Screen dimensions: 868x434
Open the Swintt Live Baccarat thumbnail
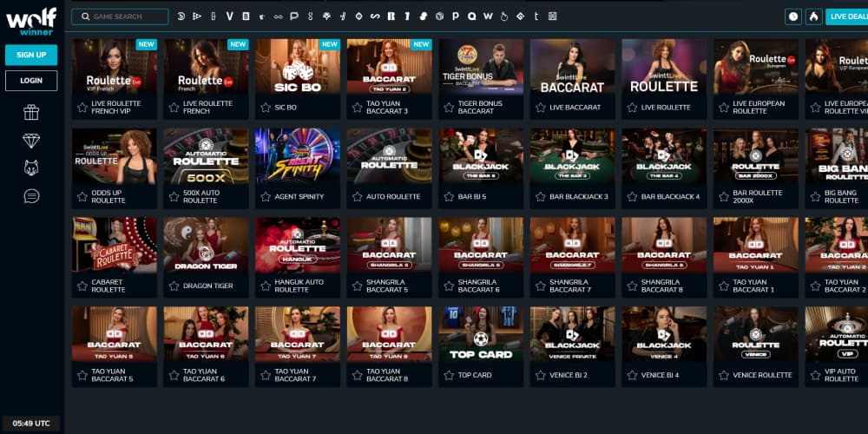(572, 67)
